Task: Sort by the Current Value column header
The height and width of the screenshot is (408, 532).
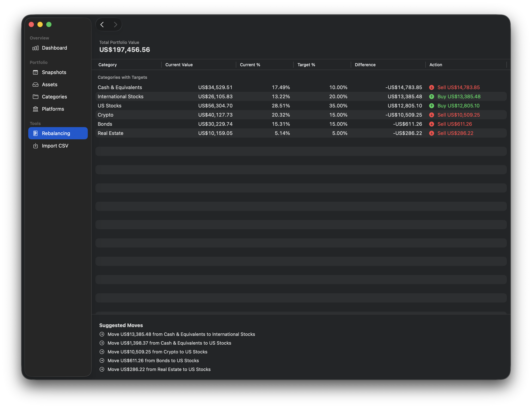Action: (179, 65)
